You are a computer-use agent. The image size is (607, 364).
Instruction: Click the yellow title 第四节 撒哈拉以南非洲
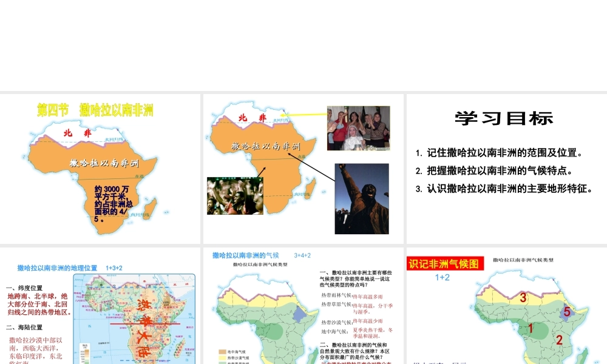(x=95, y=110)
